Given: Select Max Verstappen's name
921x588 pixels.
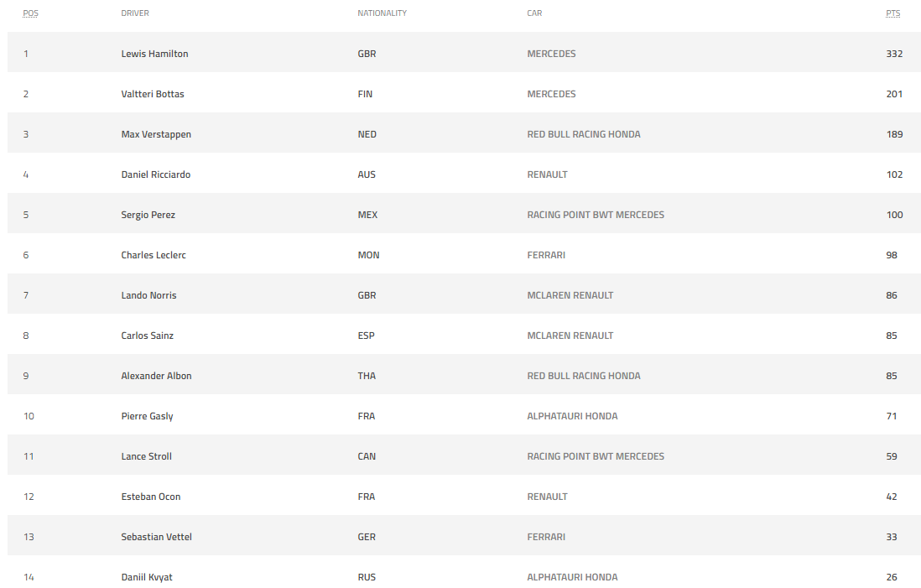Looking at the screenshot, I should (156, 134).
